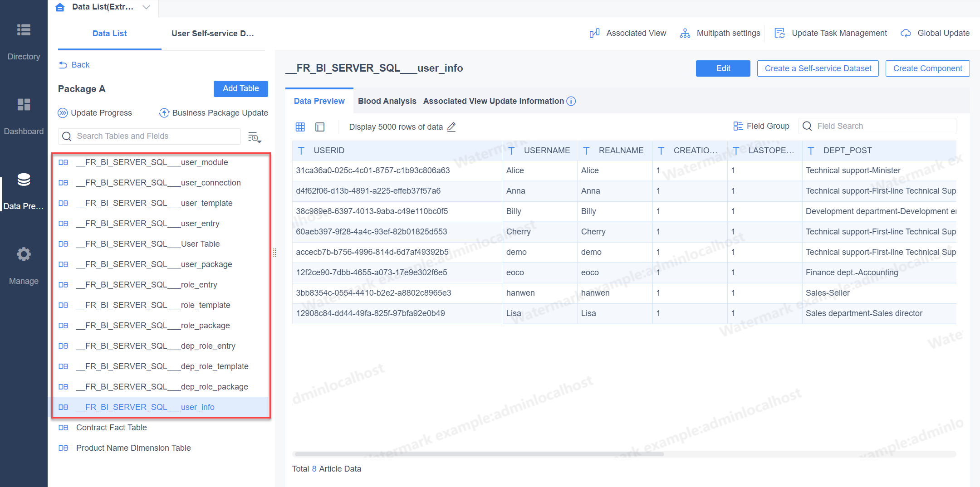Open the Manage gear icon
The height and width of the screenshot is (487, 980).
click(24, 254)
